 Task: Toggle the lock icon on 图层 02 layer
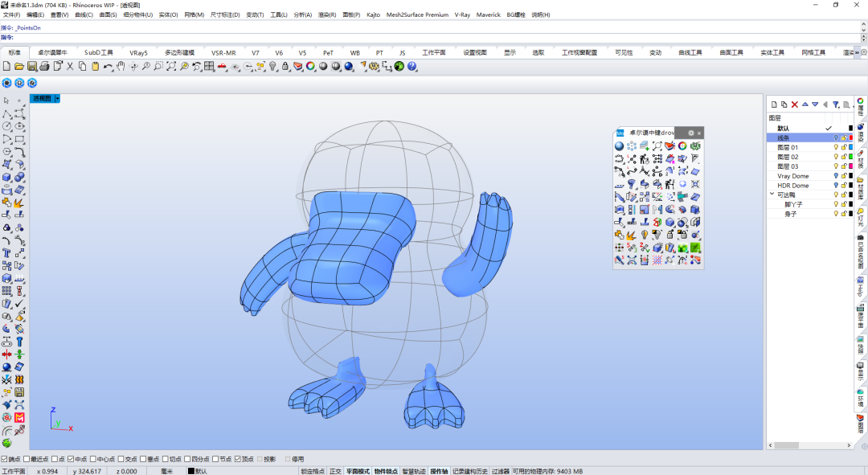pyautogui.click(x=844, y=158)
